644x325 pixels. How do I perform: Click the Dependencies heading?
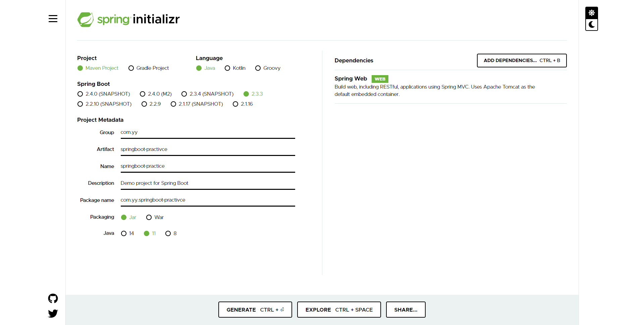(354, 60)
